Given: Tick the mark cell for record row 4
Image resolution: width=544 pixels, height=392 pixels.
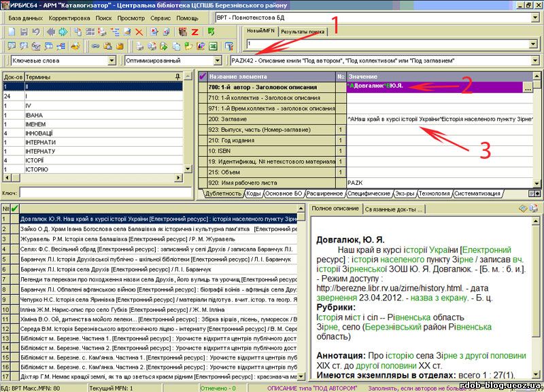Looking at the screenshot, I should (x=14, y=249).
